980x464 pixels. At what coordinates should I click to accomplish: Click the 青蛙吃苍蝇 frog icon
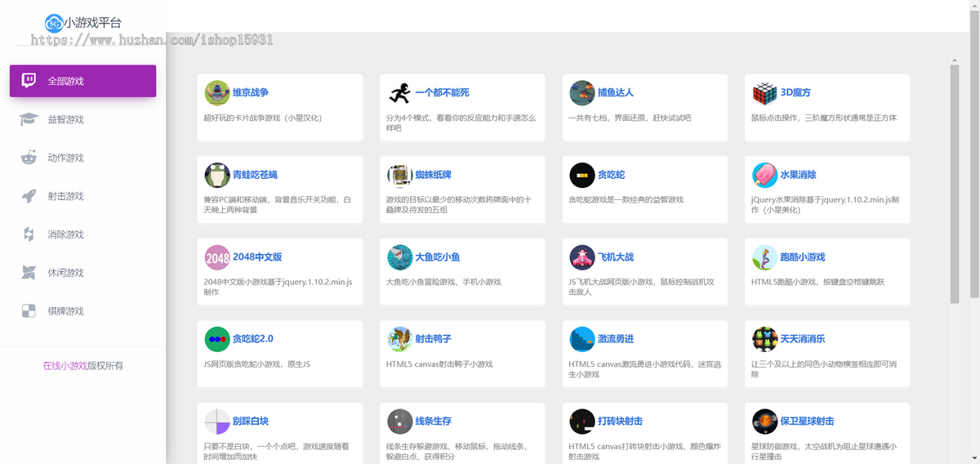pos(217,175)
